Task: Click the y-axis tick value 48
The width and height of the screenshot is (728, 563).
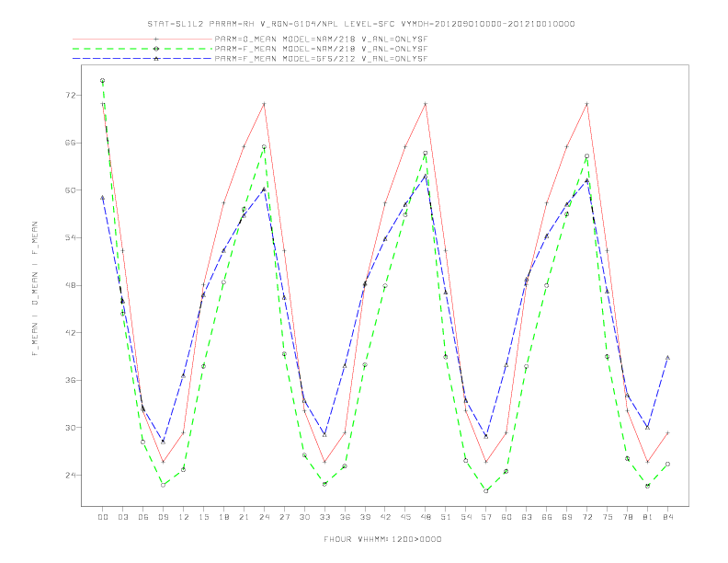Action: pos(70,285)
